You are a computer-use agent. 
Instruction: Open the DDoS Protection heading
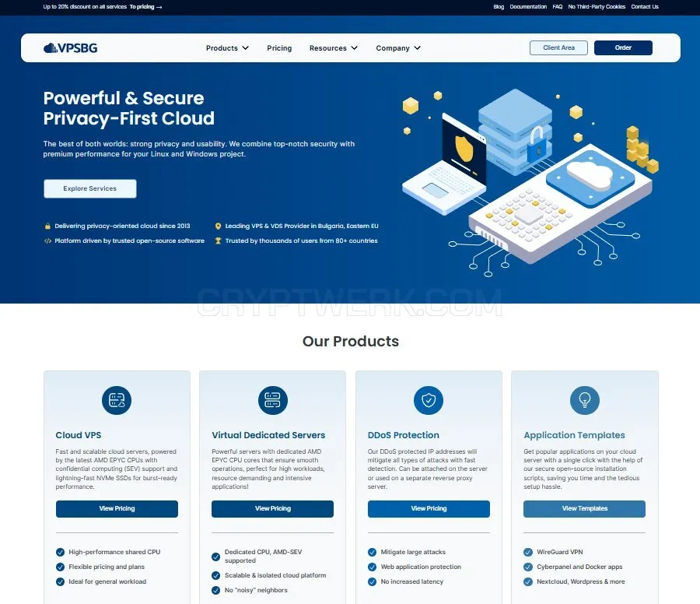[x=404, y=435]
